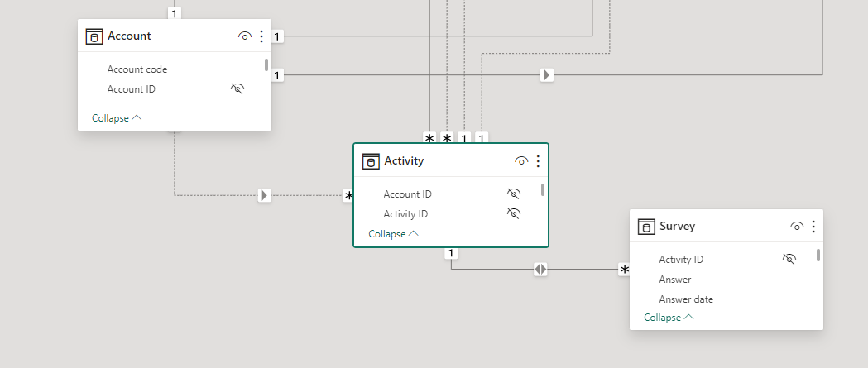Click the Account table scrollbar
The image size is (868, 368).
pyautogui.click(x=266, y=65)
